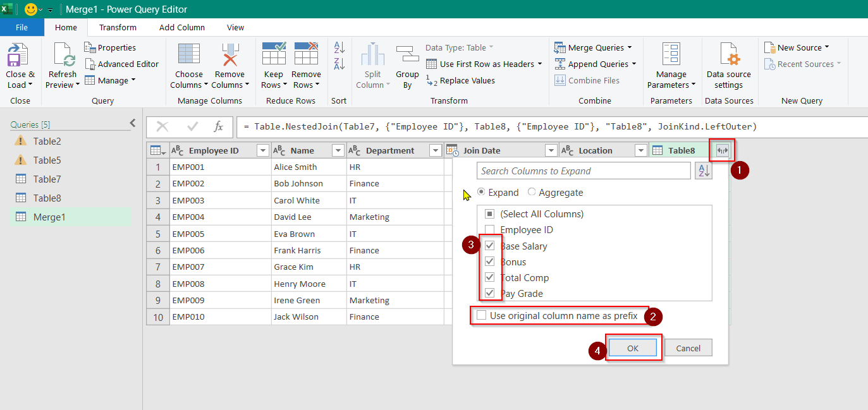Screen dimensions: 868x410
Task: Confirm formula with checkmark icon
Action: point(193,126)
